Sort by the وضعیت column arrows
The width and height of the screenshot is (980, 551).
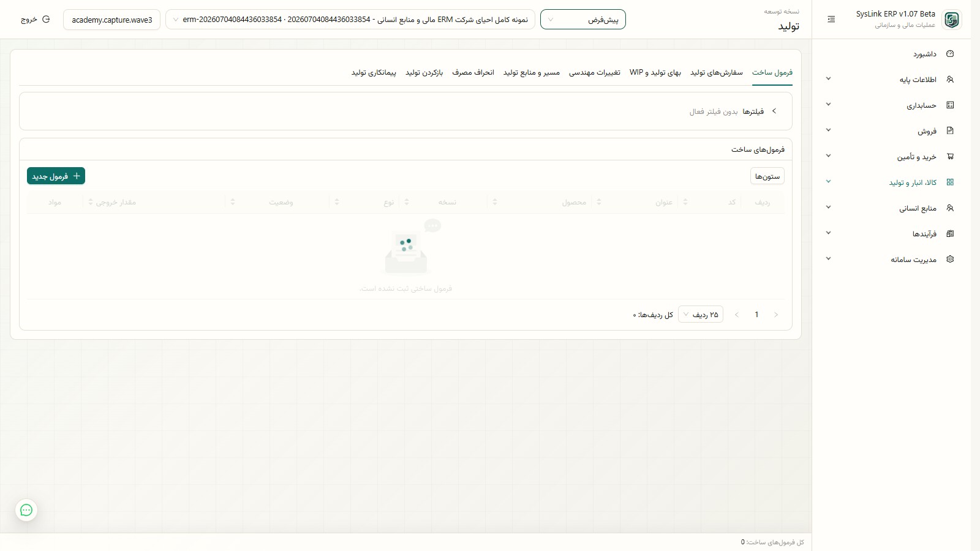click(x=233, y=202)
